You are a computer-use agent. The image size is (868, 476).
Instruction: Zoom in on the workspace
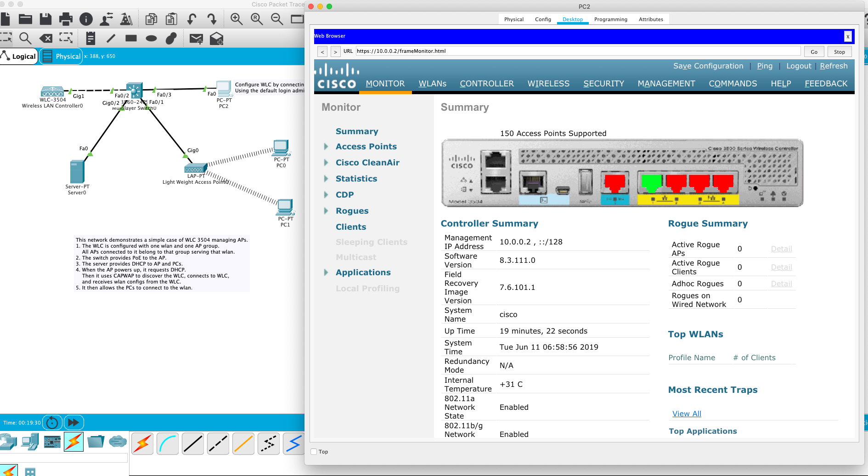[237, 19]
